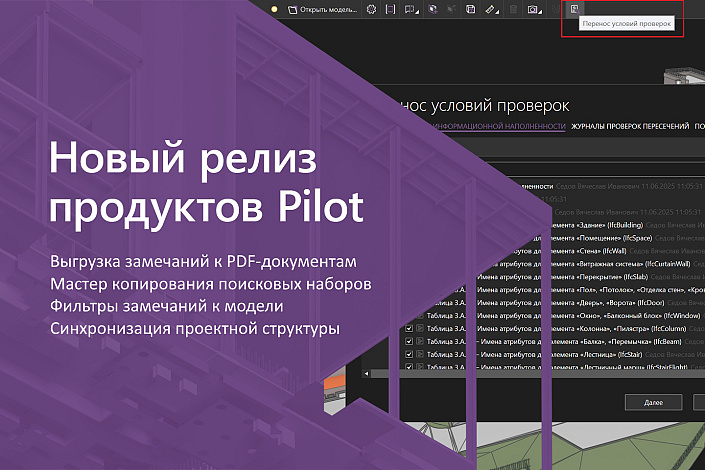Viewport: 705px width, 470px height.
Task: Click the yellow circle icon in toolbar
Action: point(273,9)
